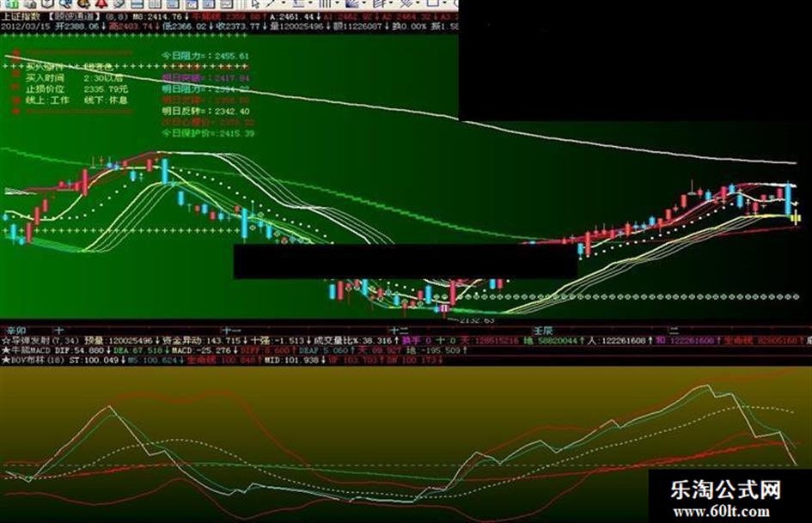Click the 成交量比%:38.316 value
812x523 pixels.
click(x=354, y=340)
